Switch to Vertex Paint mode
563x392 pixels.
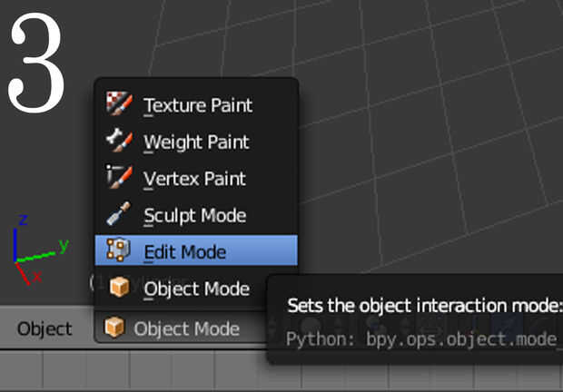tap(194, 179)
